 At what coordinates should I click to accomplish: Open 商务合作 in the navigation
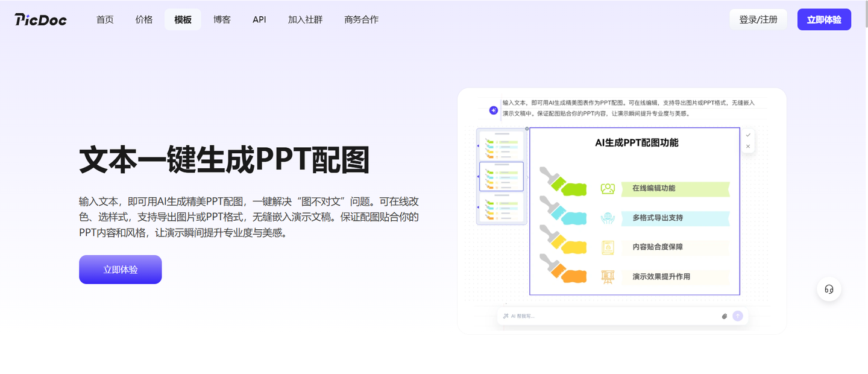[362, 19]
